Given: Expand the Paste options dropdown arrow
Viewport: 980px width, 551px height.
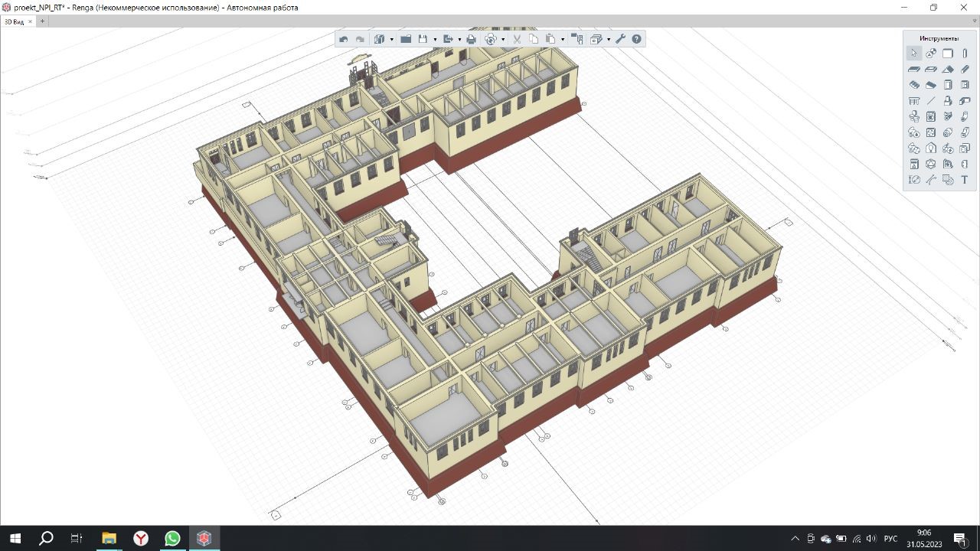Looking at the screenshot, I should 563,40.
